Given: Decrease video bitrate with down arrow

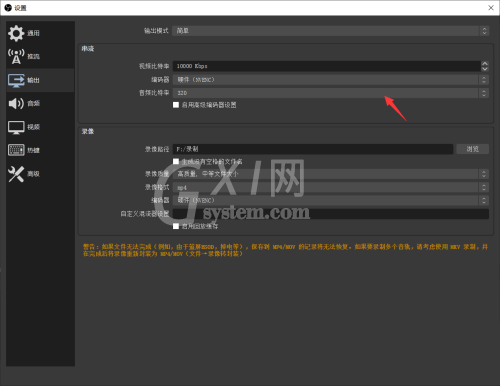Looking at the screenshot, I should click(485, 69).
